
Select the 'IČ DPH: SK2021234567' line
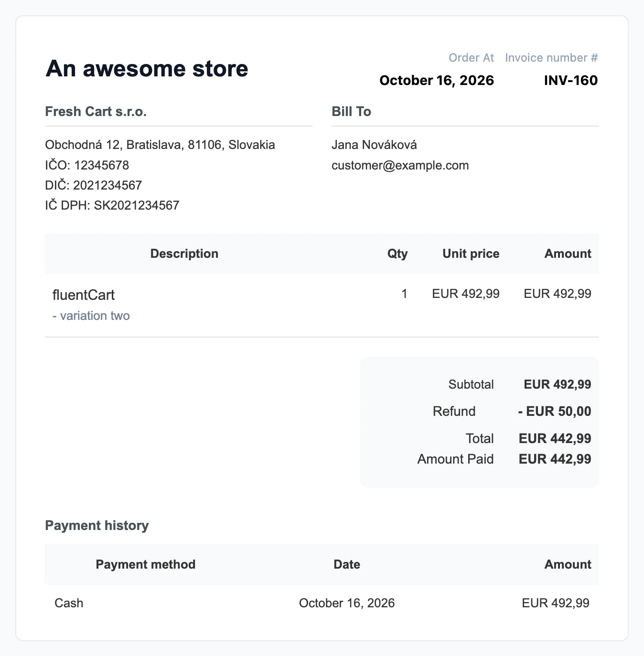click(x=112, y=205)
